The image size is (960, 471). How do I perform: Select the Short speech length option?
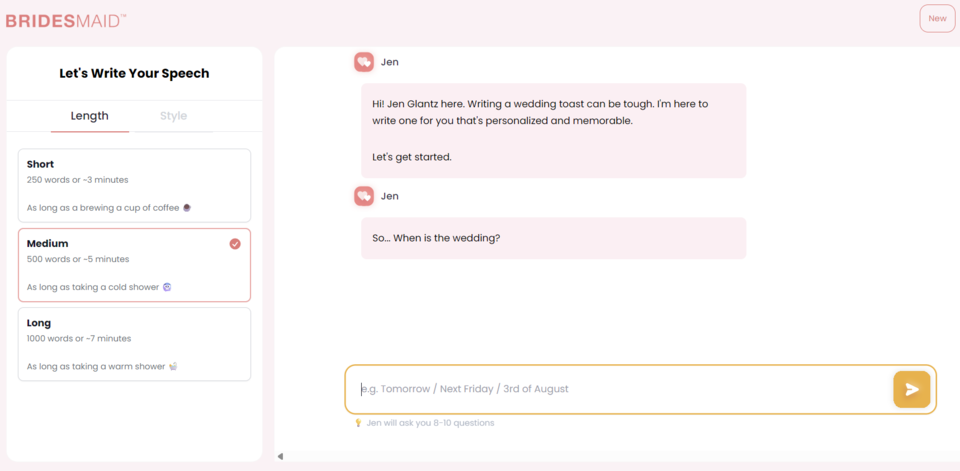pyautogui.click(x=134, y=185)
